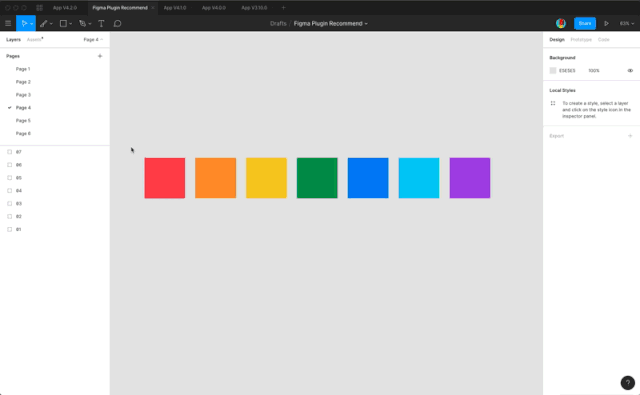Select the Rectangle shape tool
Screen dimensions: 640x395
point(63,24)
